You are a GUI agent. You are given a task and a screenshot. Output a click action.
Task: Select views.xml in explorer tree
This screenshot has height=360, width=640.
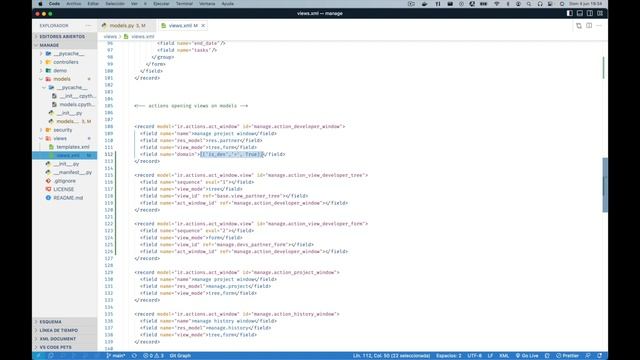point(64,156)
